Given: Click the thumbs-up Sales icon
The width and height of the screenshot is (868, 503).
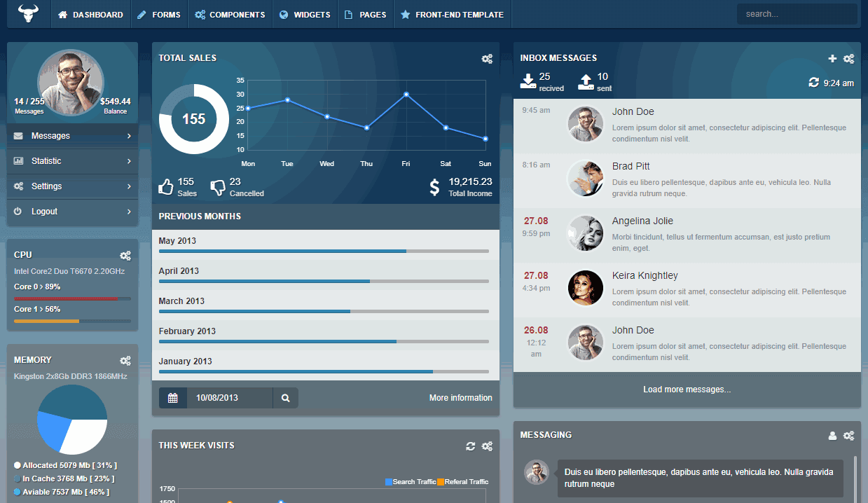Looking at the screenshot, I should 166,187.
